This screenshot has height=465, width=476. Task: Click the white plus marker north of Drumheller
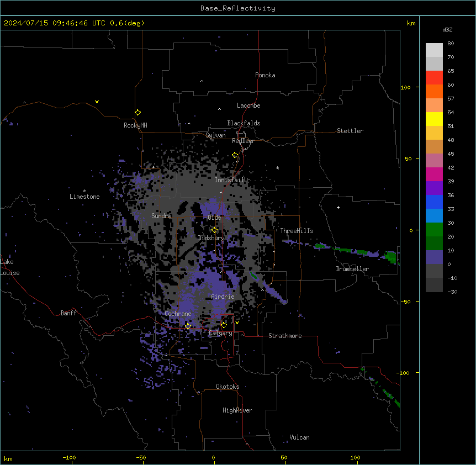[338, 207]
